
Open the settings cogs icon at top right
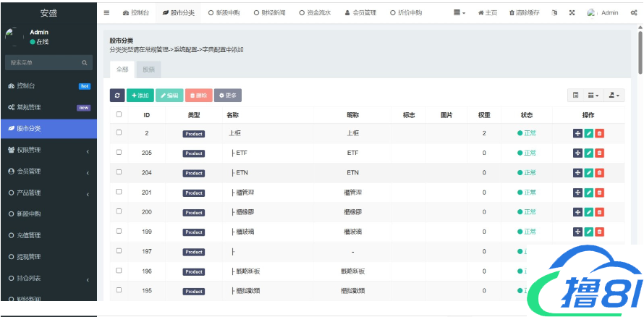click(x=634, y=13)
